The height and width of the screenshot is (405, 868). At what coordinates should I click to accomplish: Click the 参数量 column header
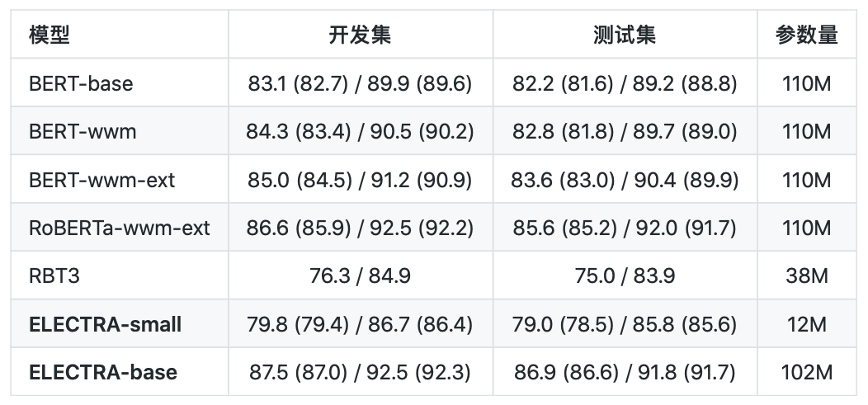point(806,35)
